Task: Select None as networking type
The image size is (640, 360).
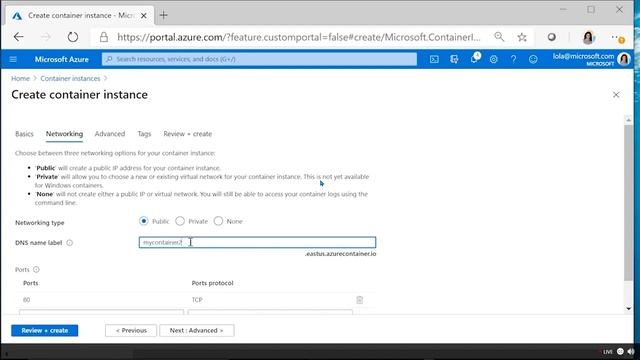Action: pos(218,221)
